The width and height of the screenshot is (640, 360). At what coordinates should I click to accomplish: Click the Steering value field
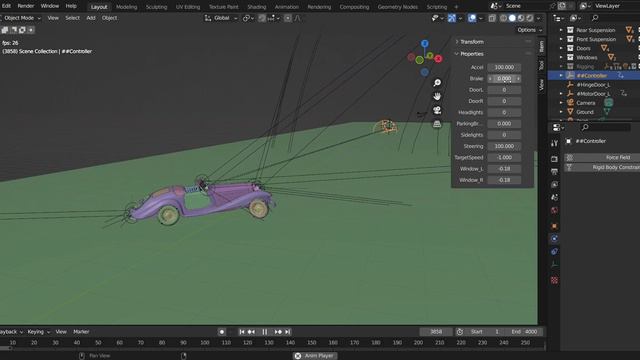tap(504, 146)
